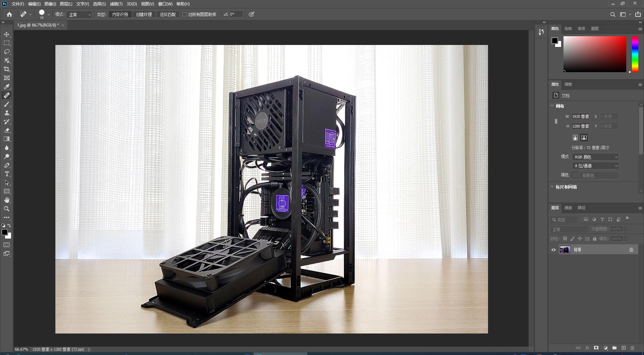Expand the 8 位/通道 bit depth dropdown
The width and height of the screenshot is (644, 355).
(x=595, y=165)
